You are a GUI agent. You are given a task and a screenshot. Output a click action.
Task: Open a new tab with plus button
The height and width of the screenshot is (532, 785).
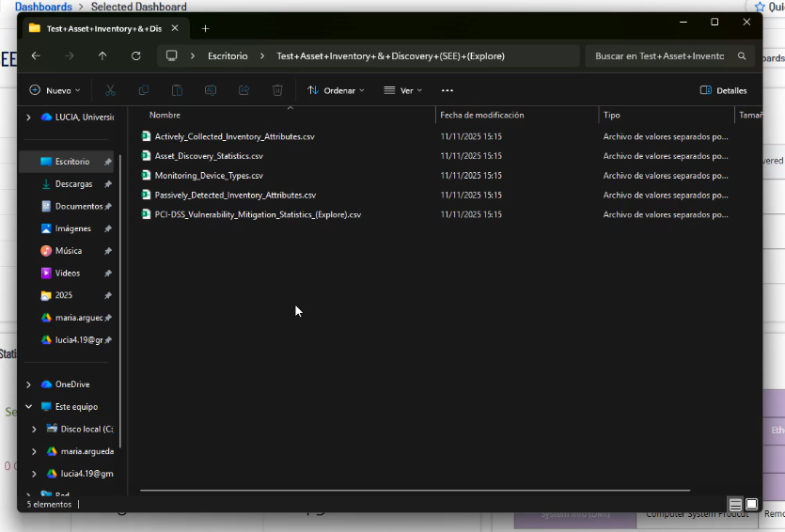(x=206, y=28)
